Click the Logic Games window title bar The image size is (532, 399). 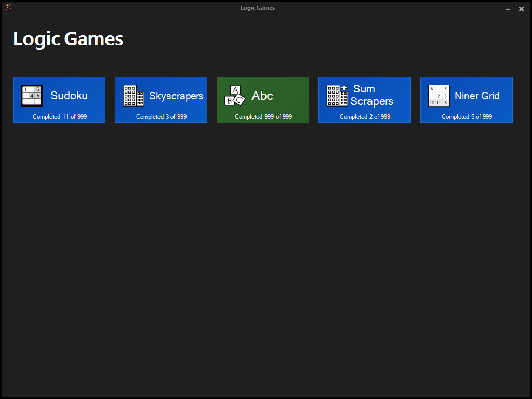258,8
